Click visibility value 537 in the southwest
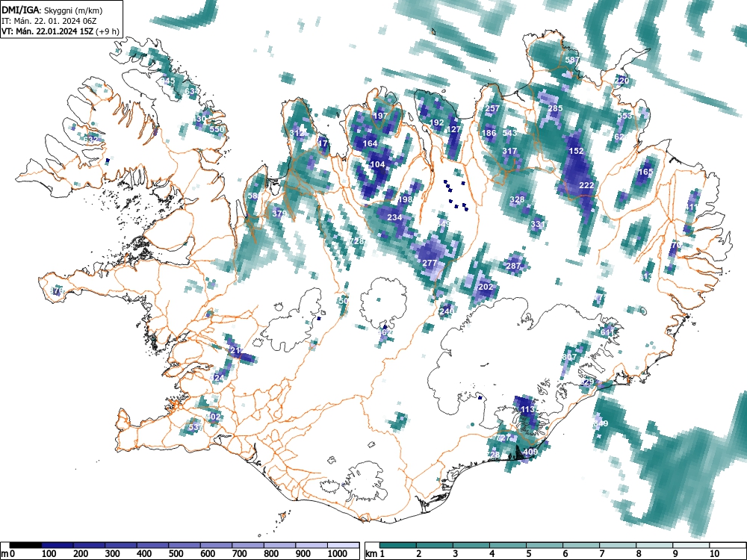The image size is (747, 560). tap(195, 427)
